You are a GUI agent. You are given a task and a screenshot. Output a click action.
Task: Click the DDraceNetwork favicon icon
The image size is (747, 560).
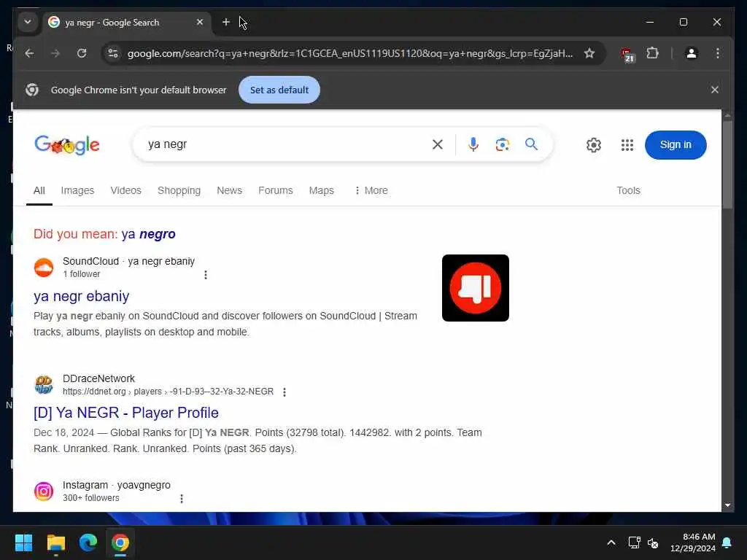point(44,385)
